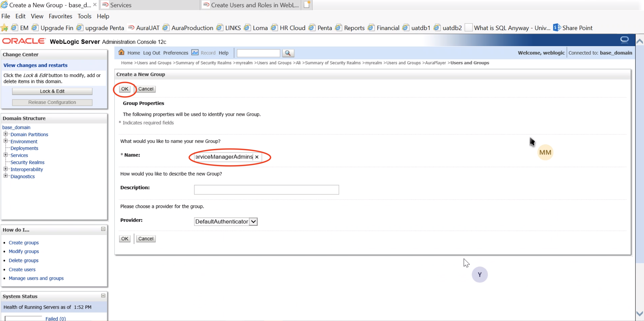Click into the Description input field
644x321 pixels.
(x=266, y=190)
